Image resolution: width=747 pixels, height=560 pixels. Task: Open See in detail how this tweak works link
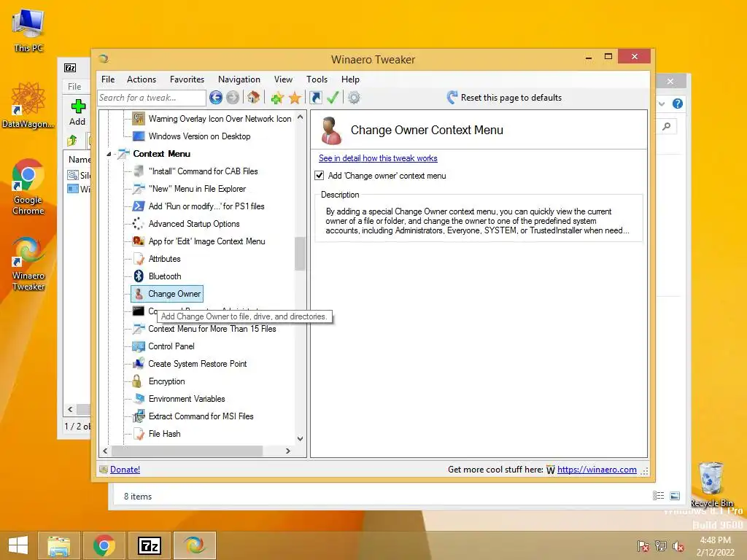click(379, 158)
